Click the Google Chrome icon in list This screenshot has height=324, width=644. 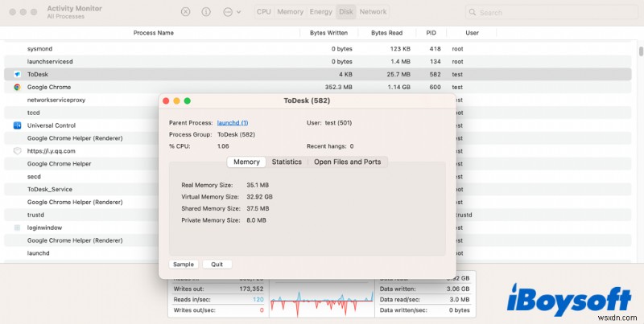point(17,87)
